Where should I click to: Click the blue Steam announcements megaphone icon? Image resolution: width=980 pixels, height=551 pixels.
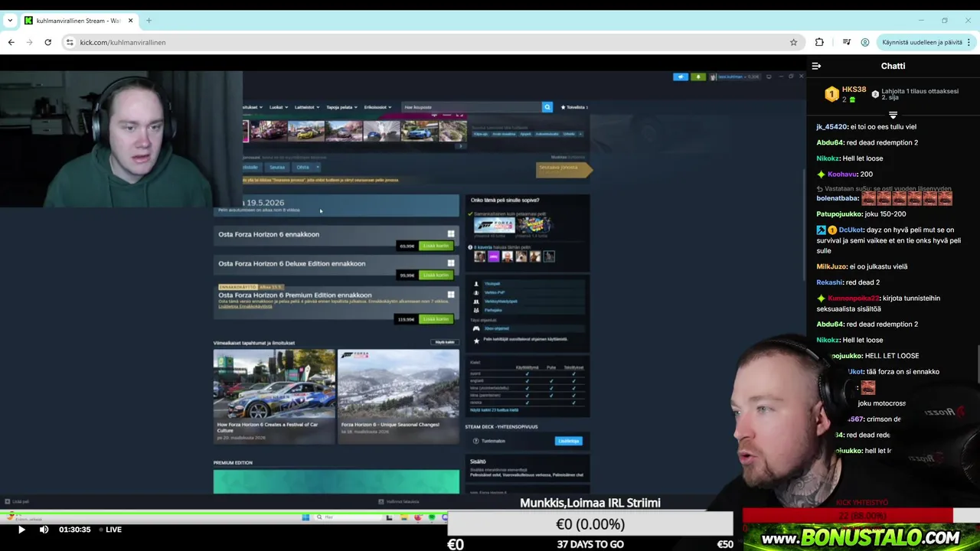[680, 77]
